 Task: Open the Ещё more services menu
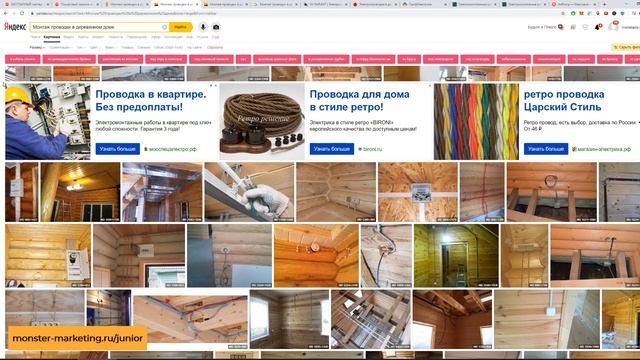tap(216, 37)
